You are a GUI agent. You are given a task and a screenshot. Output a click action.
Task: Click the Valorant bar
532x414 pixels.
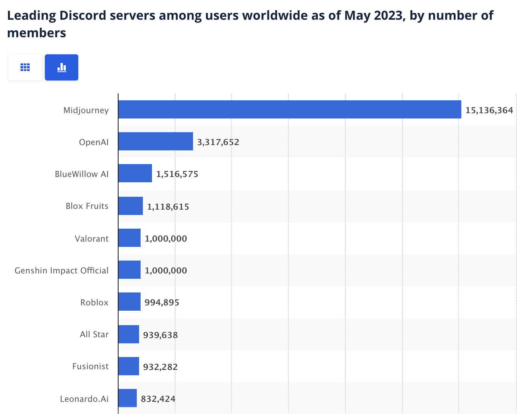click(x=129, y=238)
